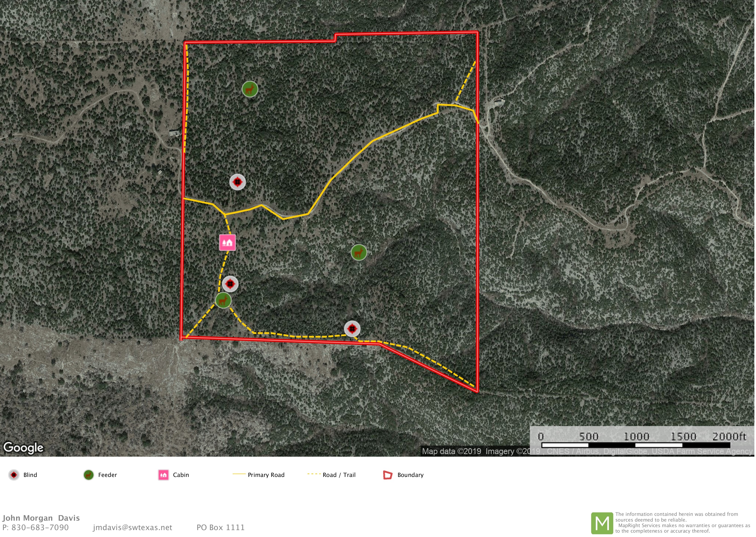Click the red Boundary icon in legend

388,475
